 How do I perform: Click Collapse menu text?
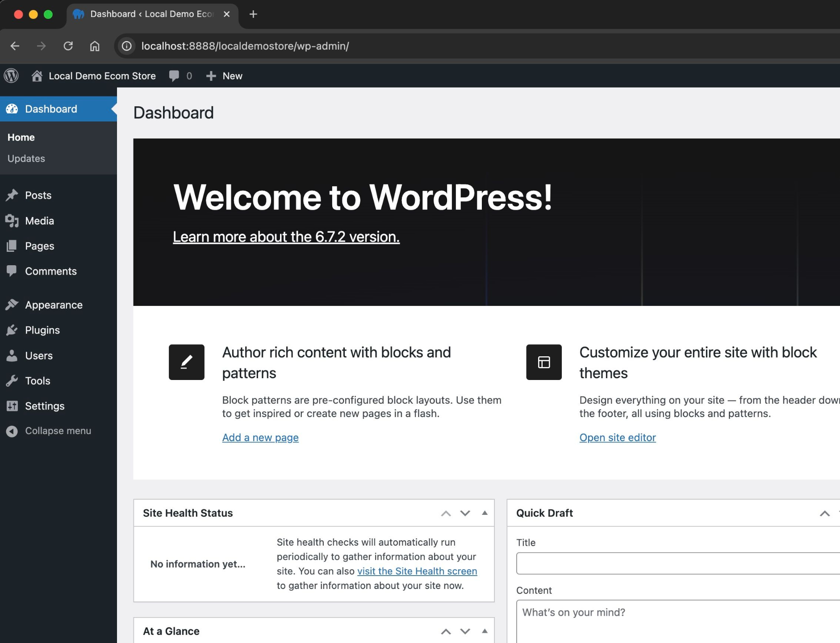click(x=58, y=431)
